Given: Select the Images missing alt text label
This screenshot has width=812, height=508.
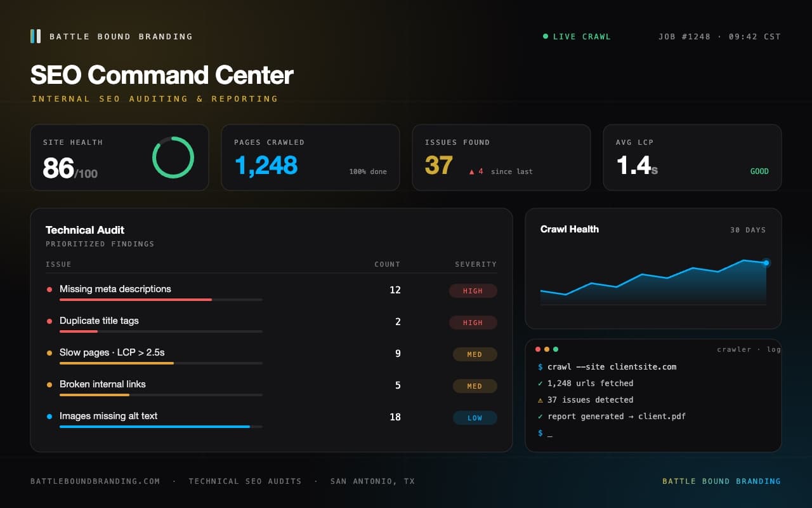Looking at the screenshot, I should (108, 416).
